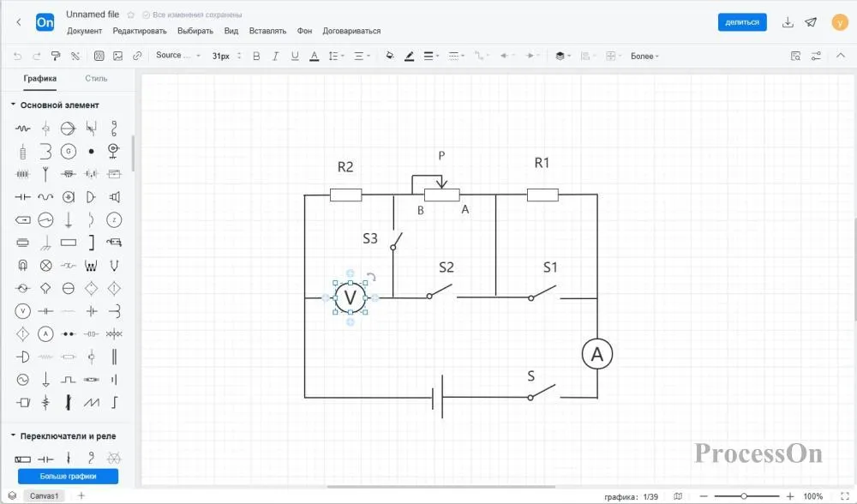Screen dimensions: 857x504
Task: Click the zoom slider handle
Action: [x=744, y=496]
